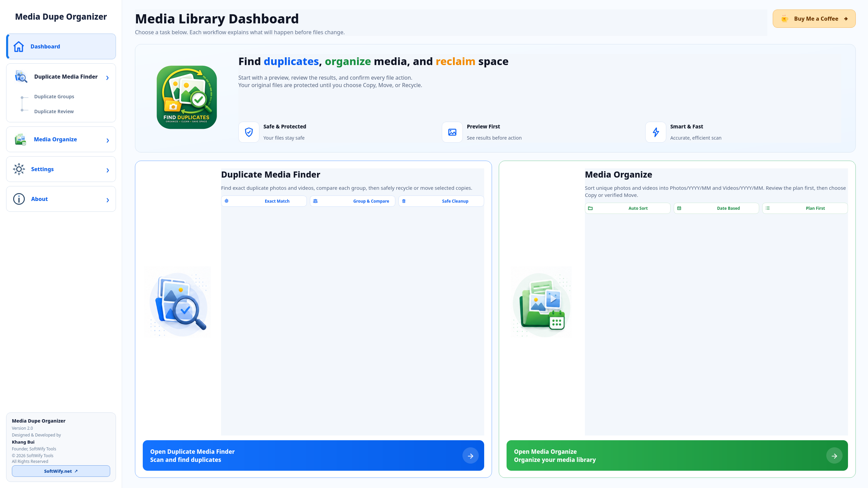Click the arrow circle in Open Media Organize
Viewport: 868px width, 488px height.
[x=834, y=456]
